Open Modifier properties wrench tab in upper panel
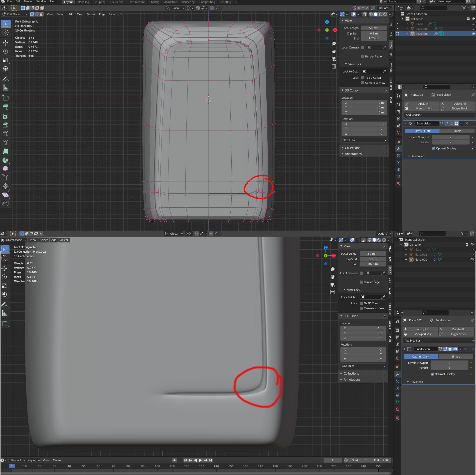 tap(399, 149)
